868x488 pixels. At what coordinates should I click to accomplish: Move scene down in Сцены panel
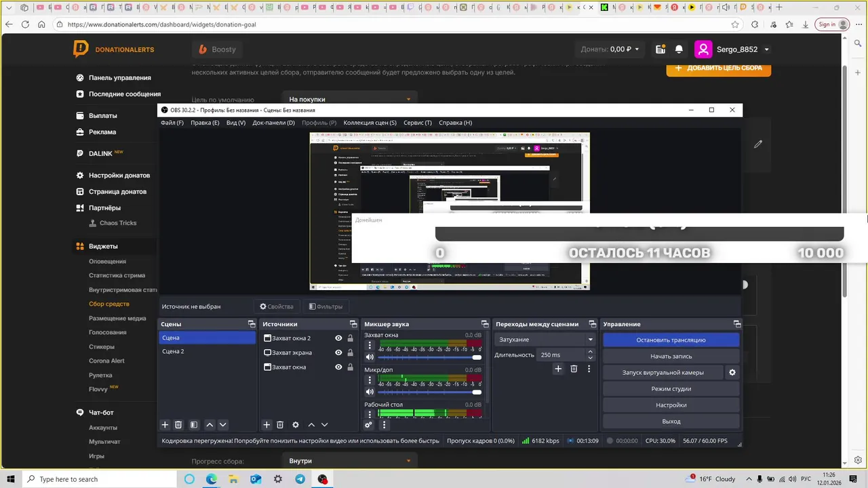[x=222, y=425]
